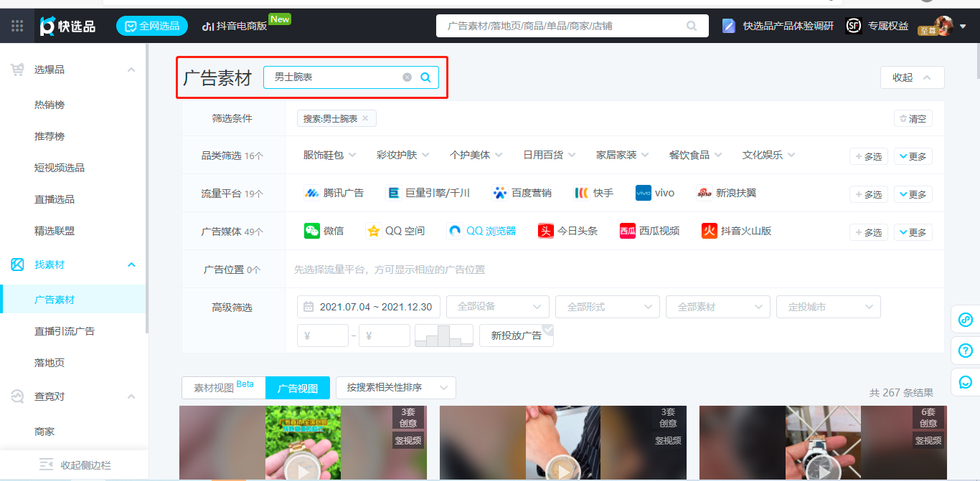The image size is (980, 481).
Task: Open the date range 2021.07.04 ~ 2021.12.30 picker
Action: (369, 307)
